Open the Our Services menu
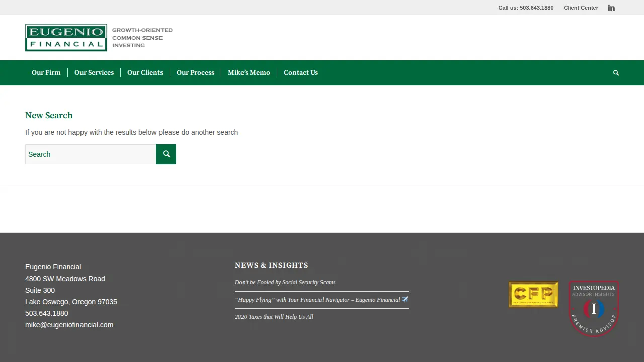Viewport: 644px width, 362px height. click(94, 73)
